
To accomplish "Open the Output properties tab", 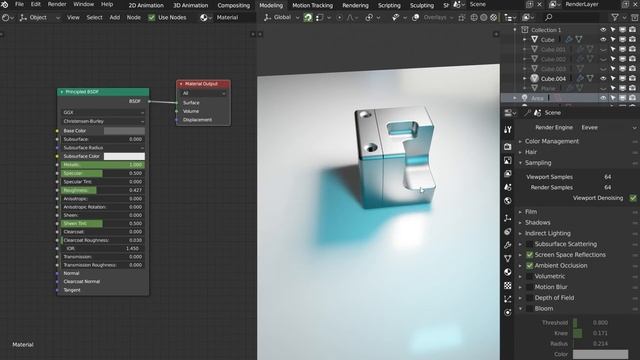I will point(508,160).
